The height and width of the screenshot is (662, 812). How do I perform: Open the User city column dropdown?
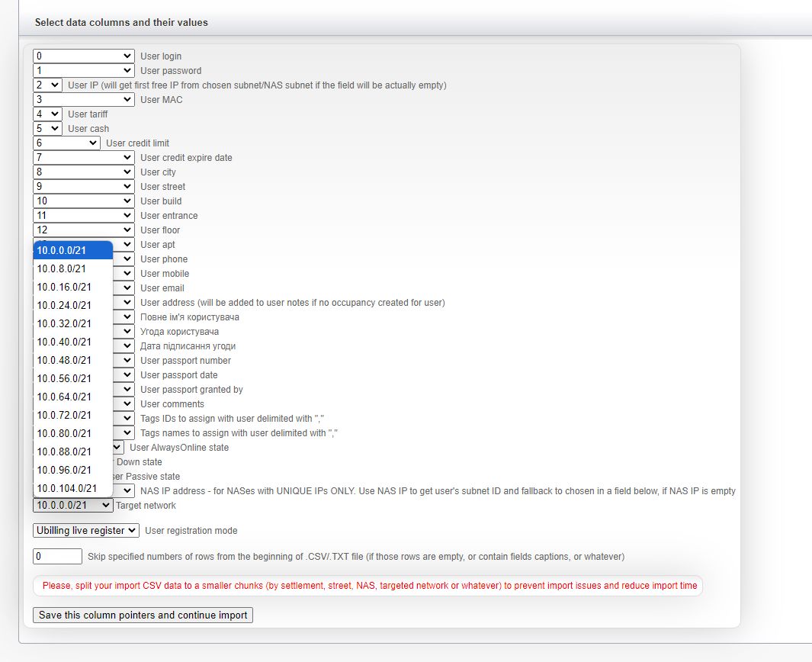84,172
